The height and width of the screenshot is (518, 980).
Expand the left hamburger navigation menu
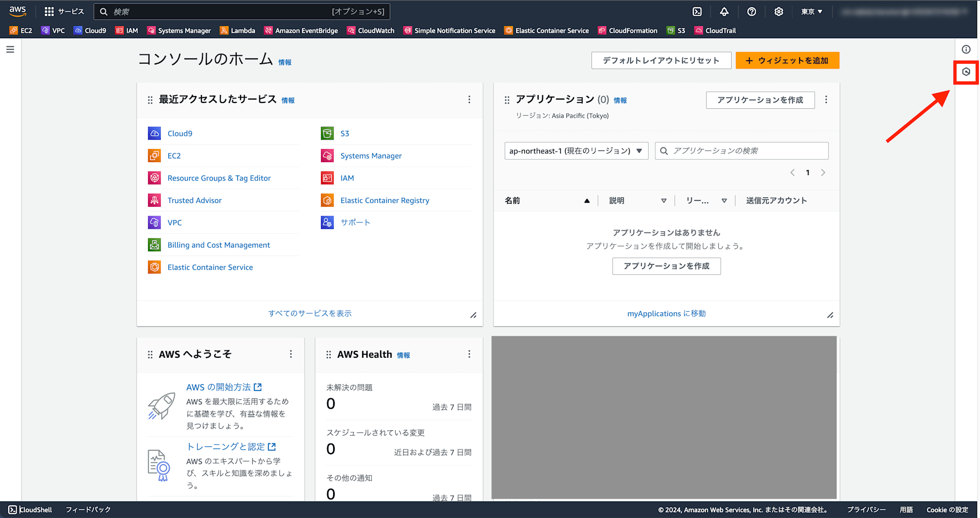coord(10,49)
